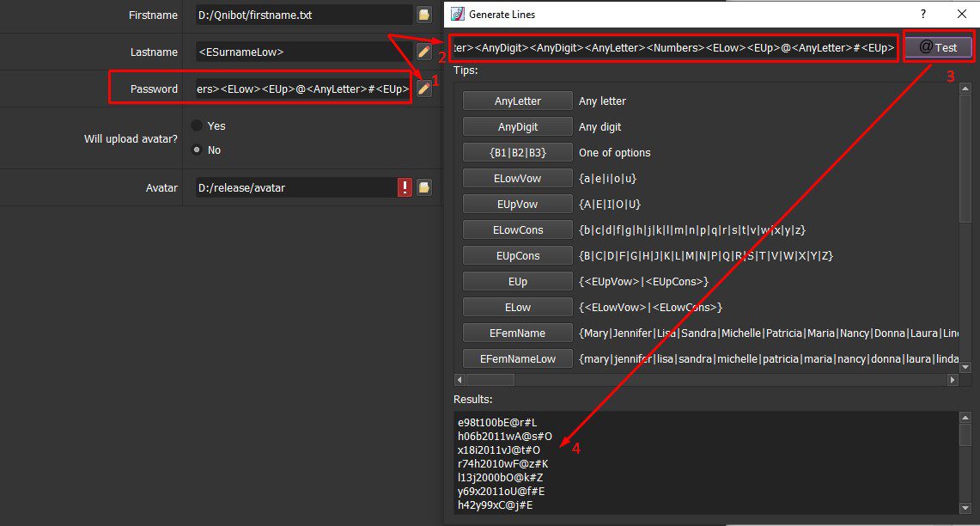Click result line e98t100bE@r#L
The width and height of the screenshot is (980, 526).
pos(497,422)
